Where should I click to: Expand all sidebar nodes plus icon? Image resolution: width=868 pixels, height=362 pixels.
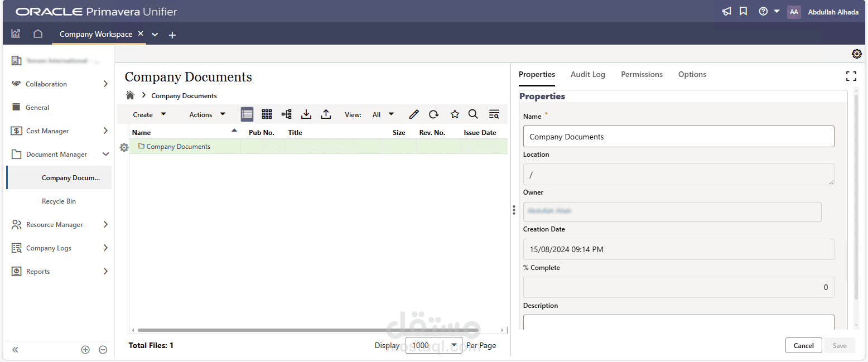pyautogui.click(x=85, y=350)
